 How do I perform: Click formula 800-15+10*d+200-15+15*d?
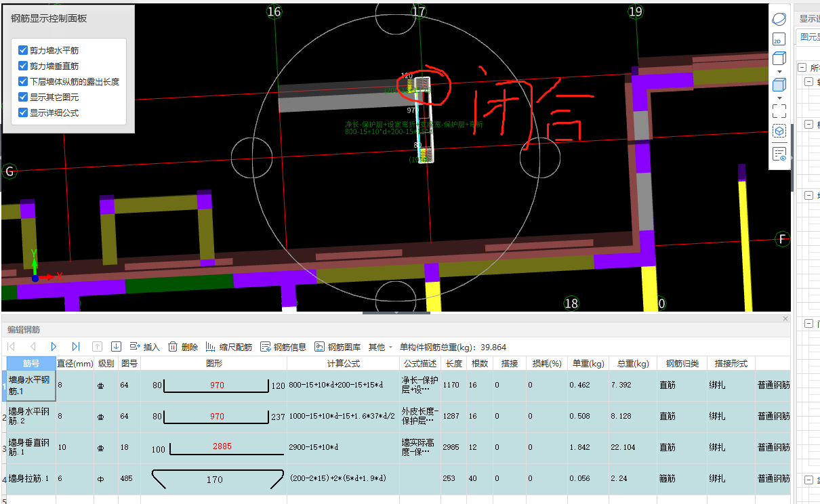click(336, 385)
